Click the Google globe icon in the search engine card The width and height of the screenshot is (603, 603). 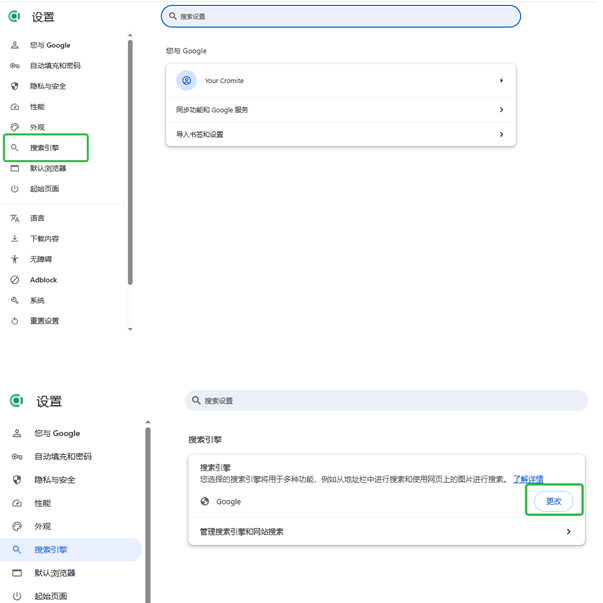[x=204, y=501]
